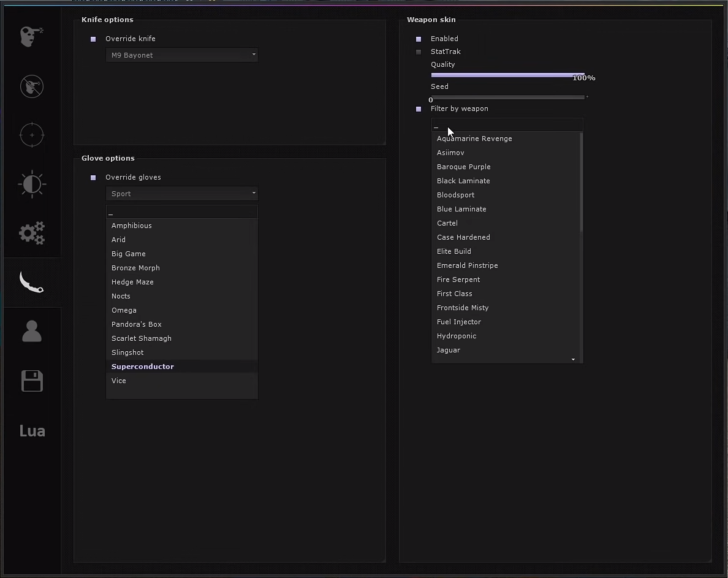Click the weapon skin search field
728x578 pixels.
click(x=507, y=126)
